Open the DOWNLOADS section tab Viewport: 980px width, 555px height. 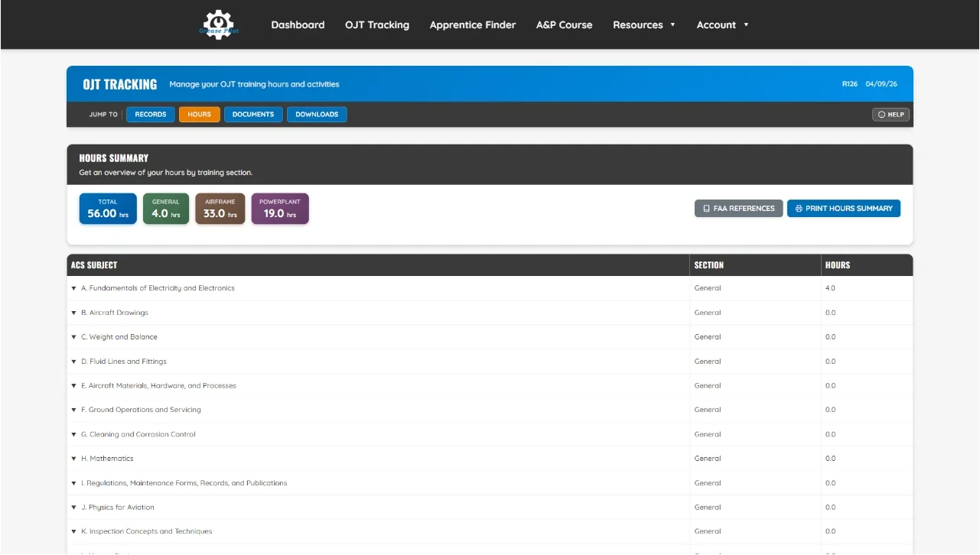317,114
